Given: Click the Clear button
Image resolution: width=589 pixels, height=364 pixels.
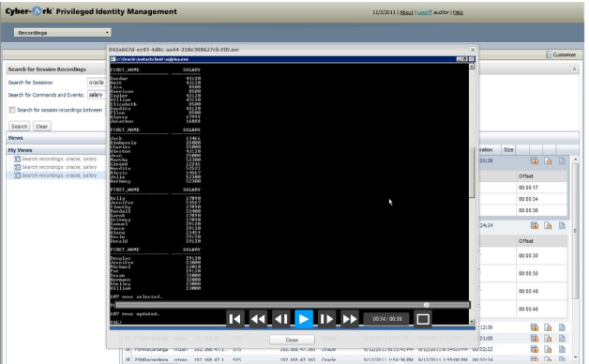Looking at the screenshot, I should pos(41,127).
